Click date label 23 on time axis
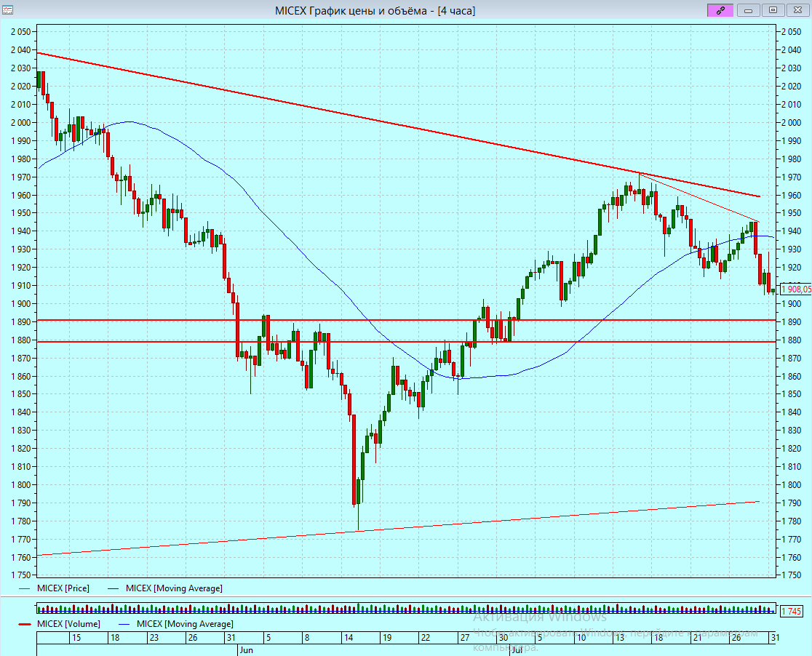 pyautogui.click(x=154, y=637)
